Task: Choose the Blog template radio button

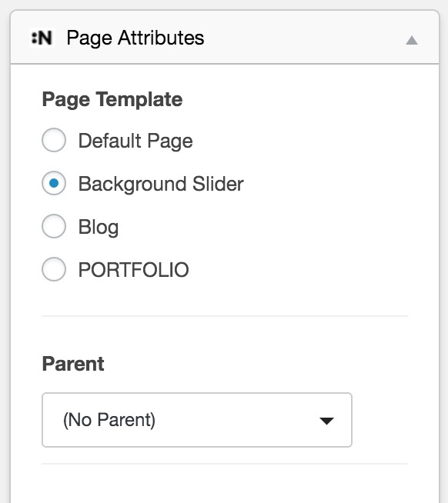Action: click(54, 226)
